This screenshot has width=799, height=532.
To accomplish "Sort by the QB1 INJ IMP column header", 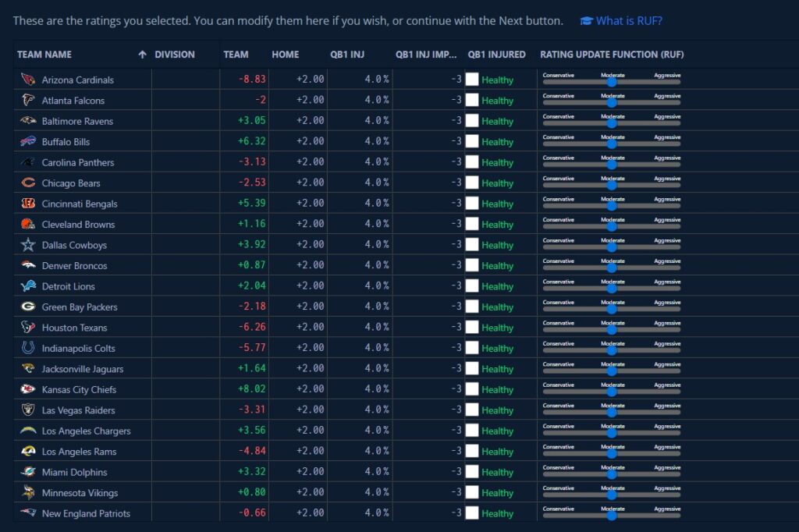I will pyautogui.click(x=426, y=55).
